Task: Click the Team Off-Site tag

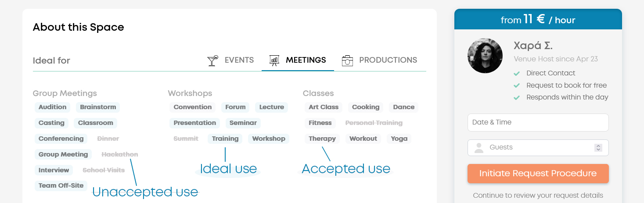Action: pos(61,185)
